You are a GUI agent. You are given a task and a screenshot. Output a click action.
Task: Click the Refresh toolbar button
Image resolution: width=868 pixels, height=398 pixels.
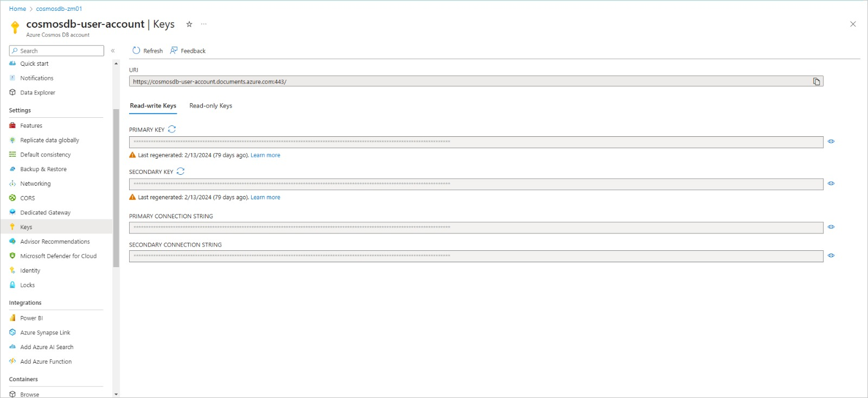click(x=148, y=50)
